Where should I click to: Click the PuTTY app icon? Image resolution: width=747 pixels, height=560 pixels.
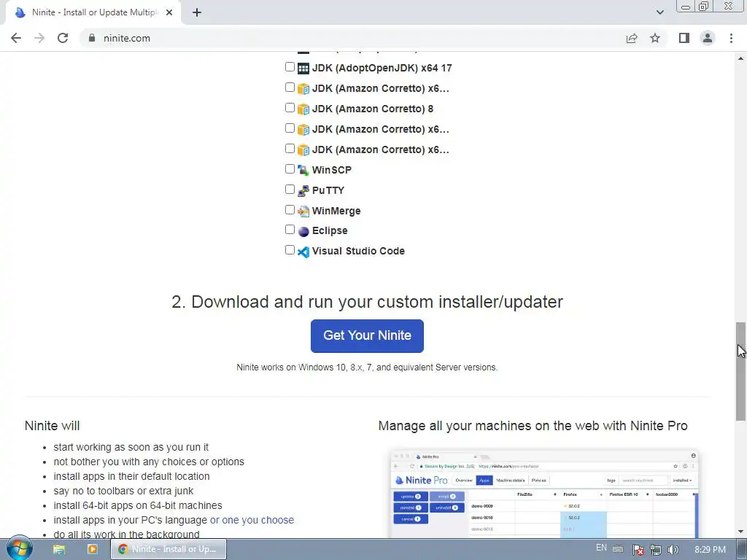pyautogui.click(x=303, y=190)
